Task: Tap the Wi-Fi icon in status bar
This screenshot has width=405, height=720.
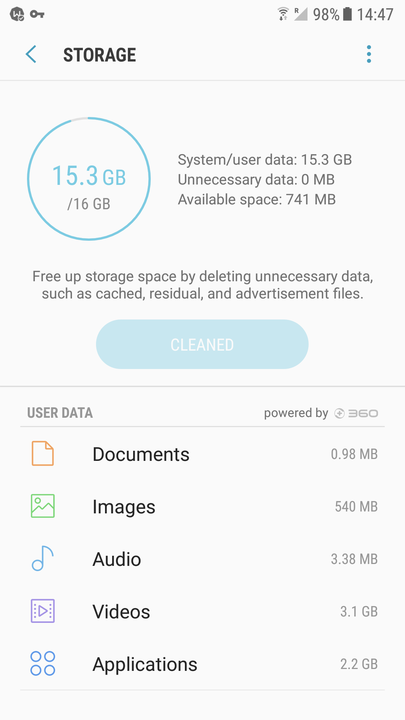Action: 283,14
